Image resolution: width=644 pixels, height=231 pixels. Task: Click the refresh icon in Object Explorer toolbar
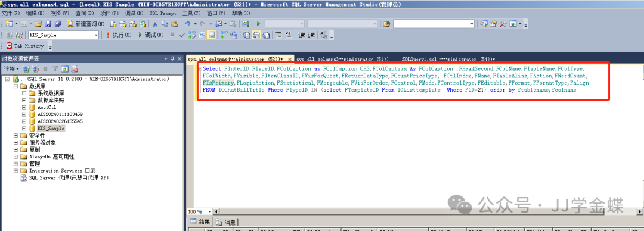click(64, 68)
